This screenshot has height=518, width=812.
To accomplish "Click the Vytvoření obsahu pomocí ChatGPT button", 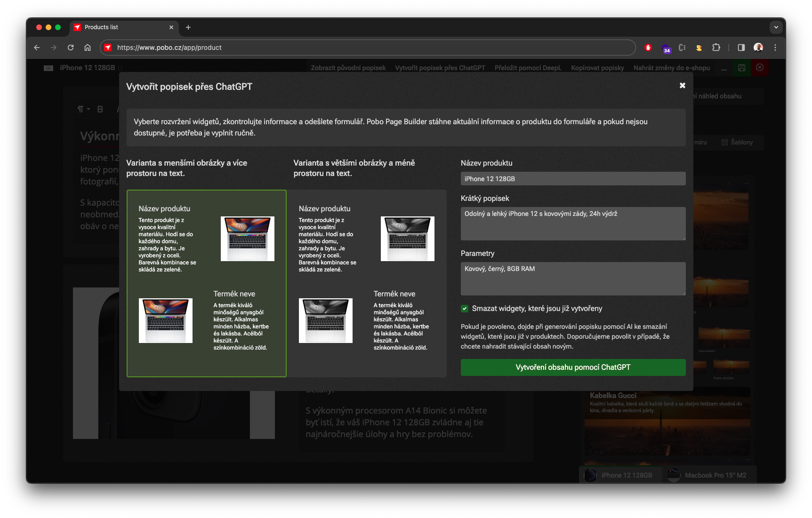I will 573,367.
